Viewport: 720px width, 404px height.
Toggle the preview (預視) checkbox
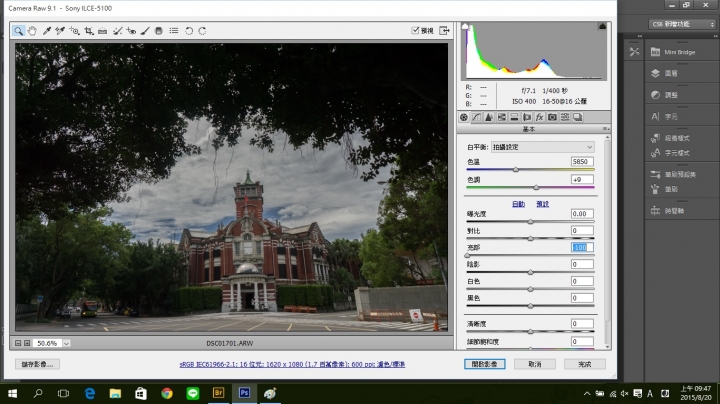tap(415, 30)
